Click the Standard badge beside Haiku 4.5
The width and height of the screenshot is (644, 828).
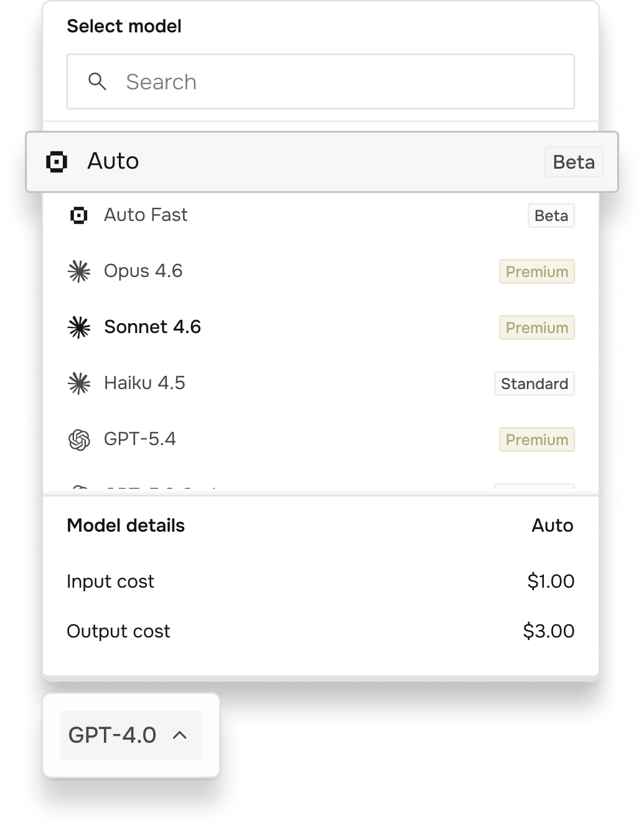tap(534, 383)
